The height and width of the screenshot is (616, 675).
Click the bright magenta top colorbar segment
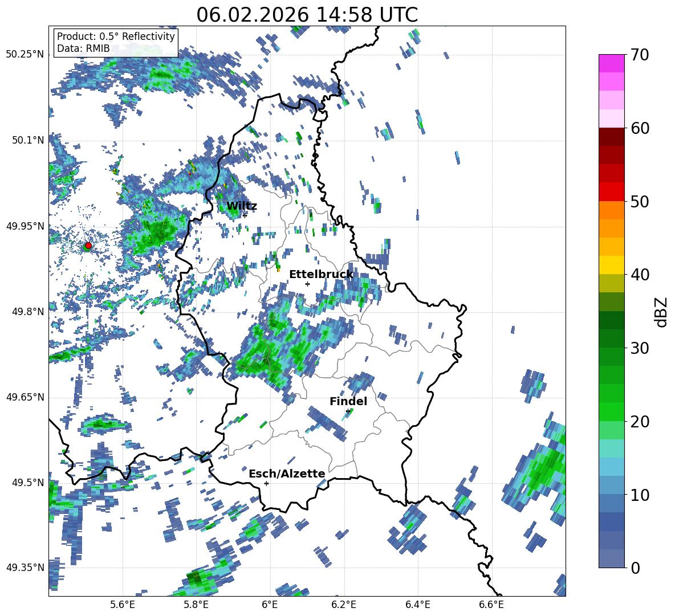pyautogui.click(x=611, y=64)
